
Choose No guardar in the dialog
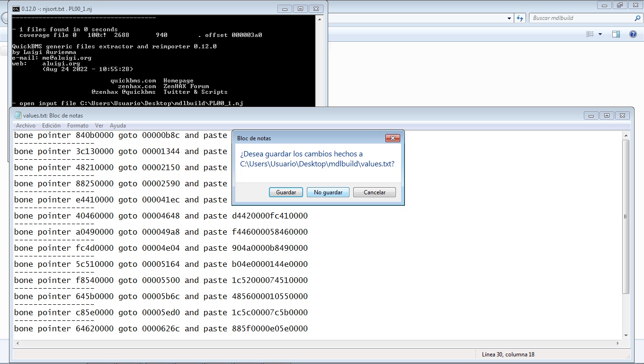[x=328, y=192]
